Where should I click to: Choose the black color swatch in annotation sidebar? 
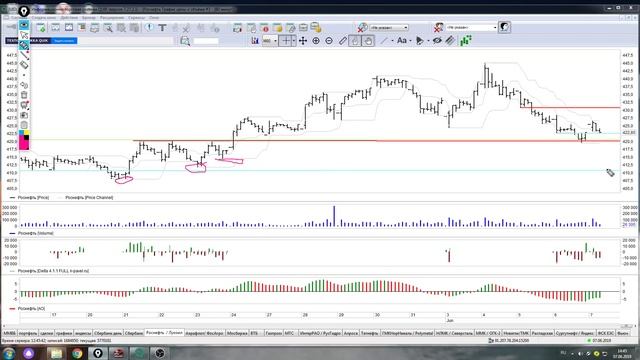[x=26, y=138]
